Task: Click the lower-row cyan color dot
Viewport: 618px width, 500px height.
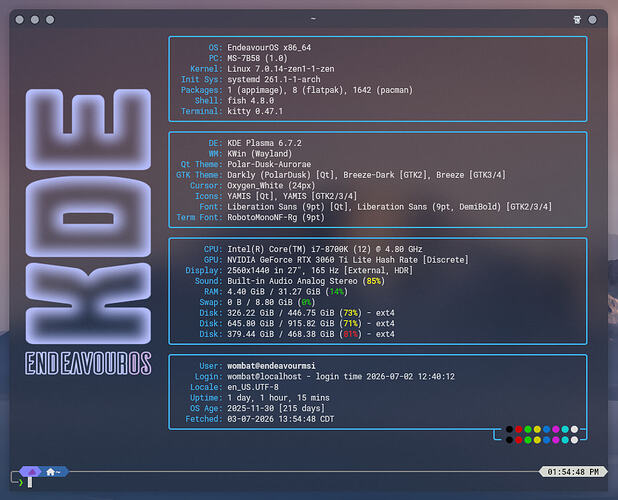Action: [565, 440]
